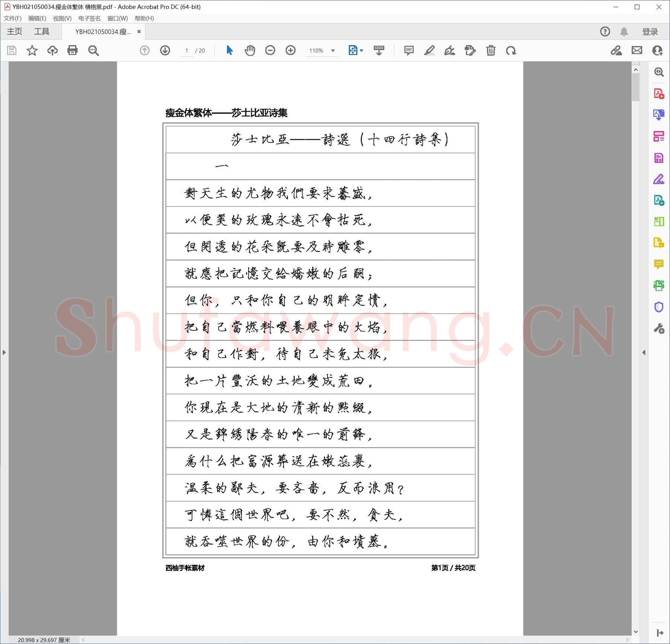Click the vertical scrollbar up arrow
Screen dimensions: 670x644
pyautogui.click(x=636, y=70)
